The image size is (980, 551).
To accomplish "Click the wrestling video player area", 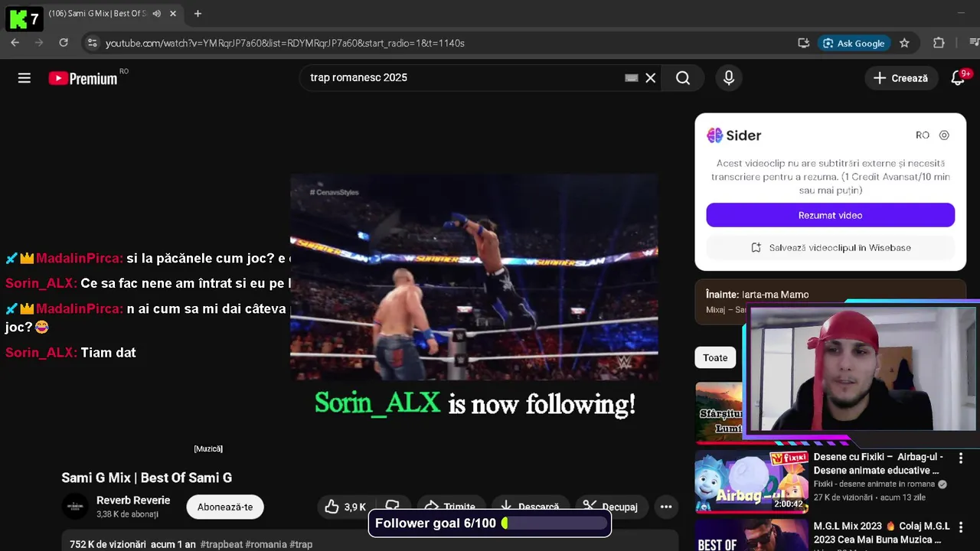I will pos(474,276).
